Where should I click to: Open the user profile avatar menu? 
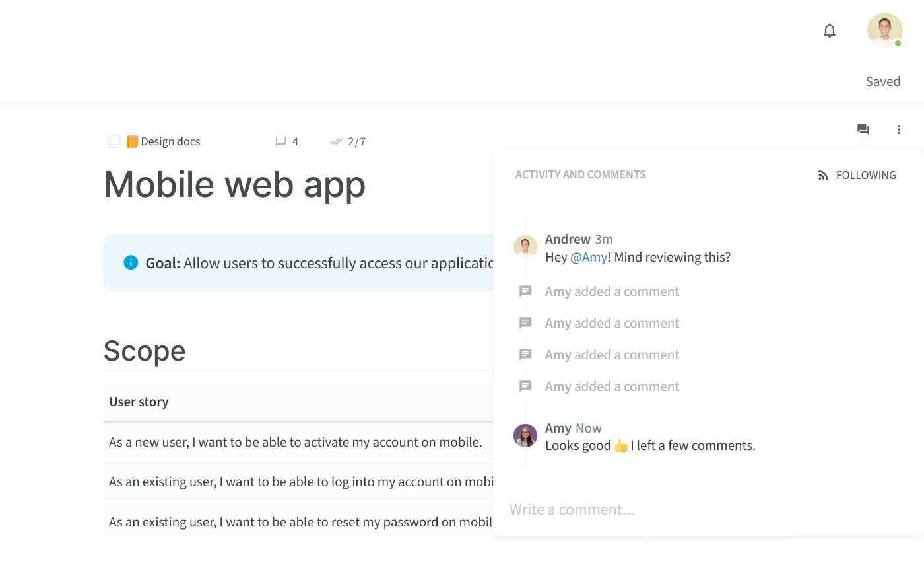tap(884, 30)
